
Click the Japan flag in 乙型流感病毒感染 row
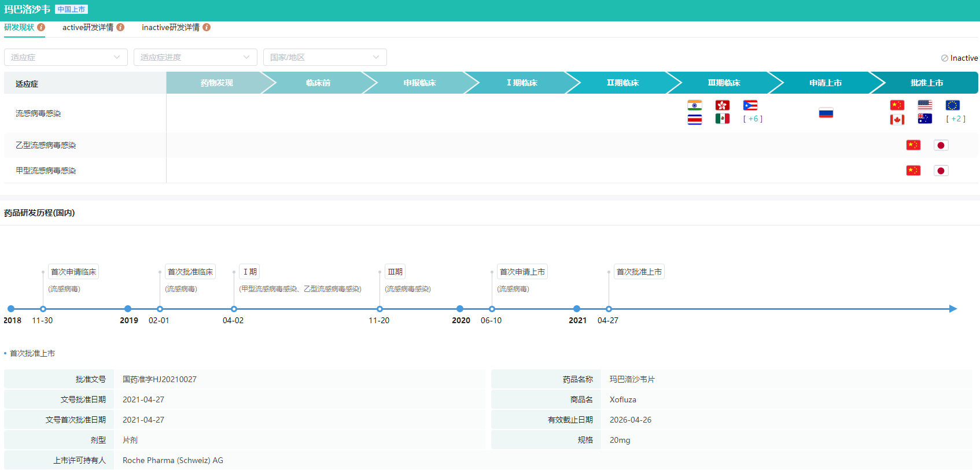(x=941, y=145)
